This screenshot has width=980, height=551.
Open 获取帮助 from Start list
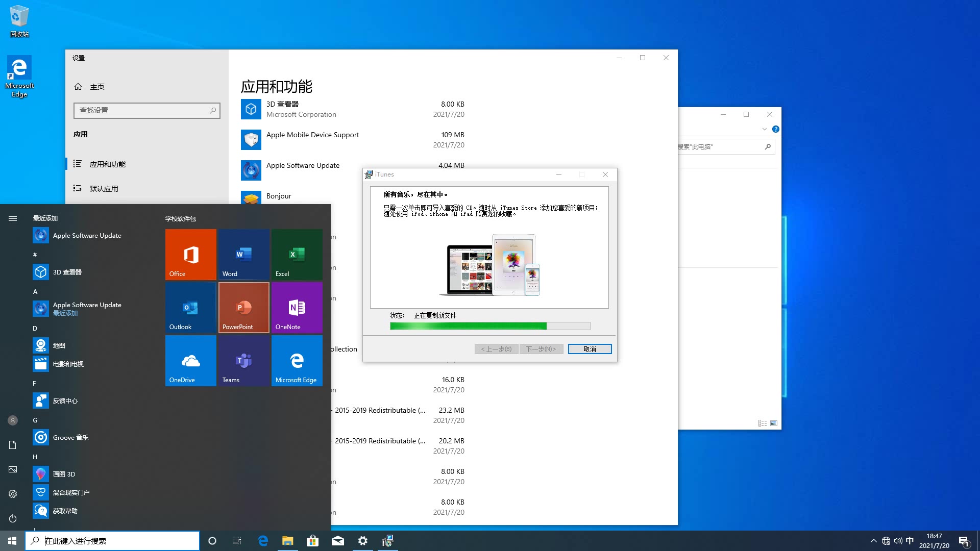pos(92,511)
